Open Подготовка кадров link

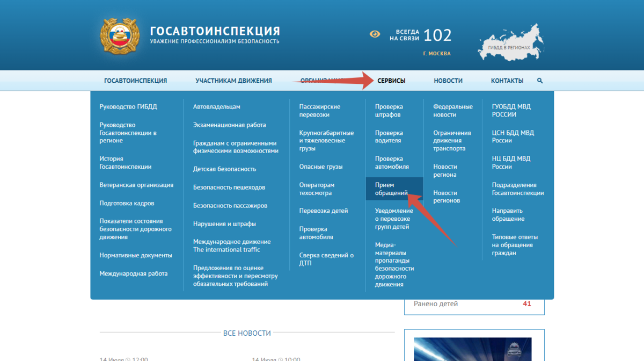pos(127,203)
